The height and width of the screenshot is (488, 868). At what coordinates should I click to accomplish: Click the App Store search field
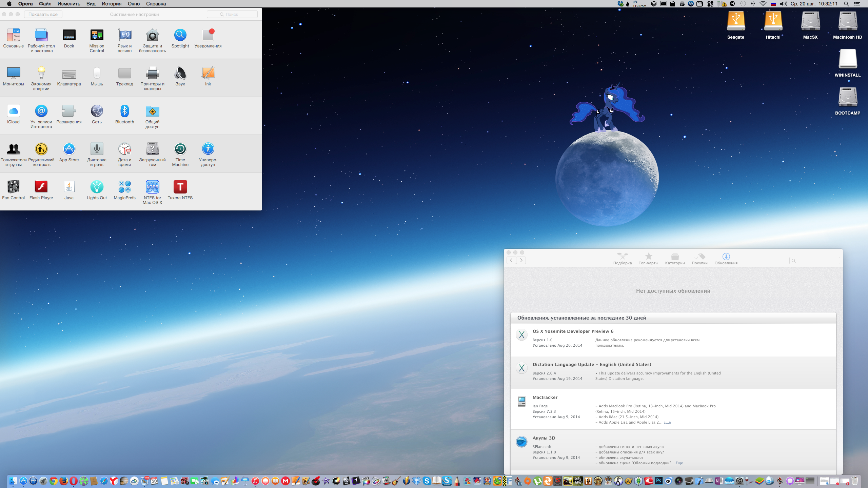tap(815, 260)
